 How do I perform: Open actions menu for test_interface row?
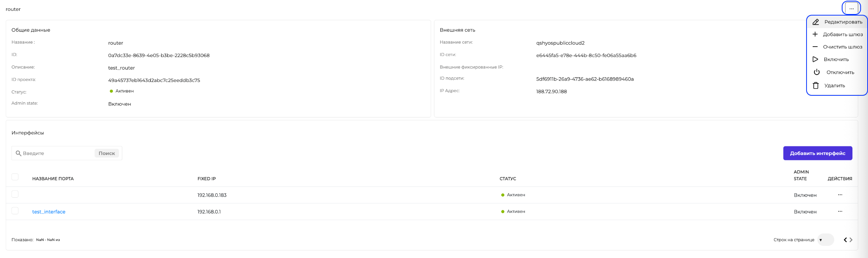point(840,211)
